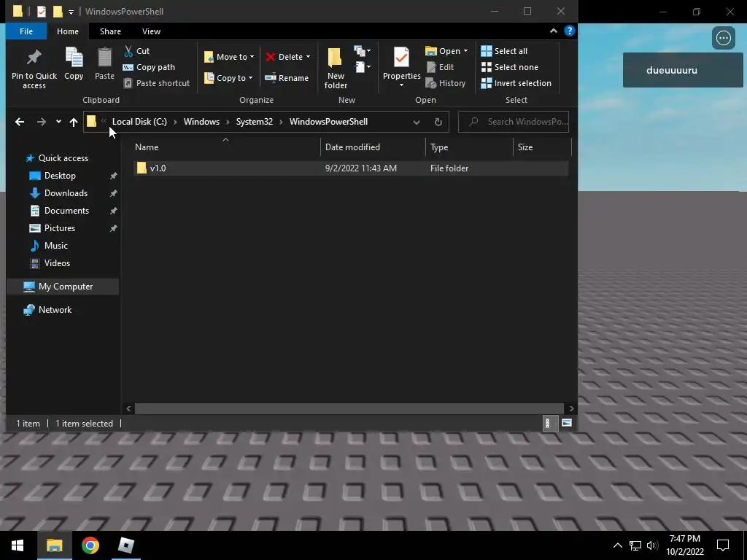Open Documents in navigation pane
The width and height of the screenshot is (747, 560).
(66, 211)
